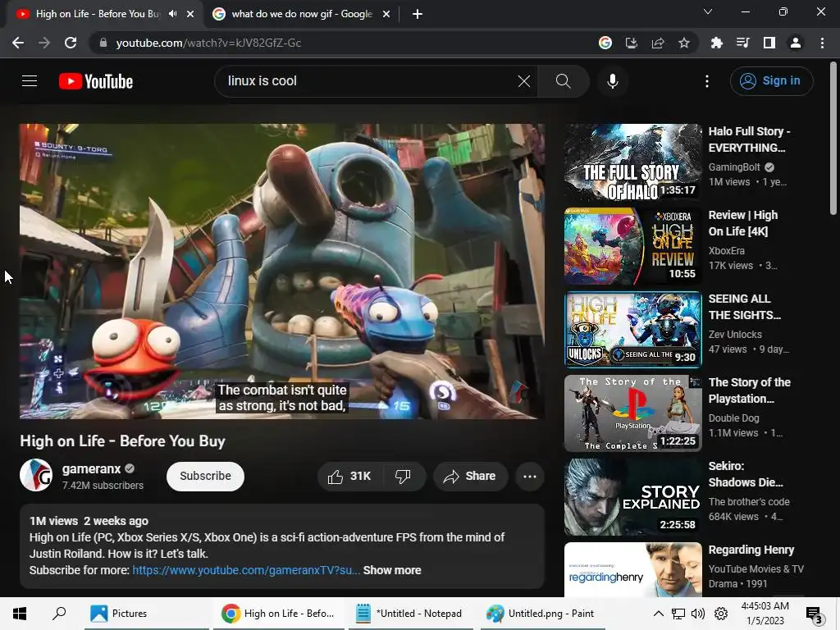
Task: Open The Story of the Playstation thumbnail
Action: 632,413
